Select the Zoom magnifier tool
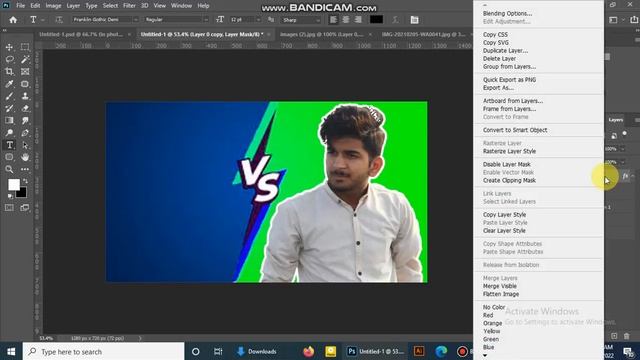Image resolution: width=640 pixels, height=360 pixels. [9, 169]
